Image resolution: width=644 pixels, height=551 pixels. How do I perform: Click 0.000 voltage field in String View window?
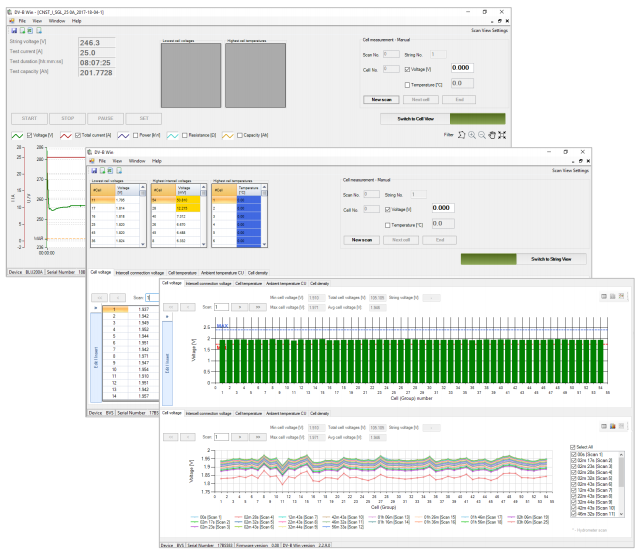tap(462, 68)
